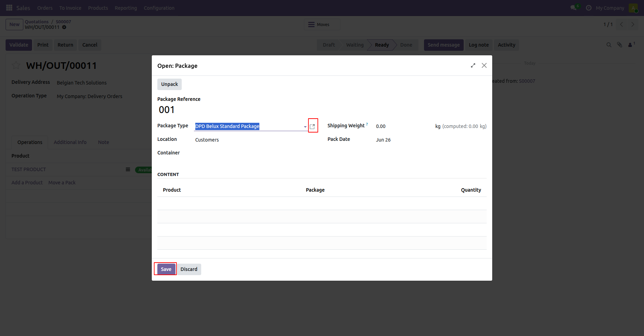This screenshot has height=336, width=644.
Task: Open Quotations breadcrumb link
Action: point(37,22)
